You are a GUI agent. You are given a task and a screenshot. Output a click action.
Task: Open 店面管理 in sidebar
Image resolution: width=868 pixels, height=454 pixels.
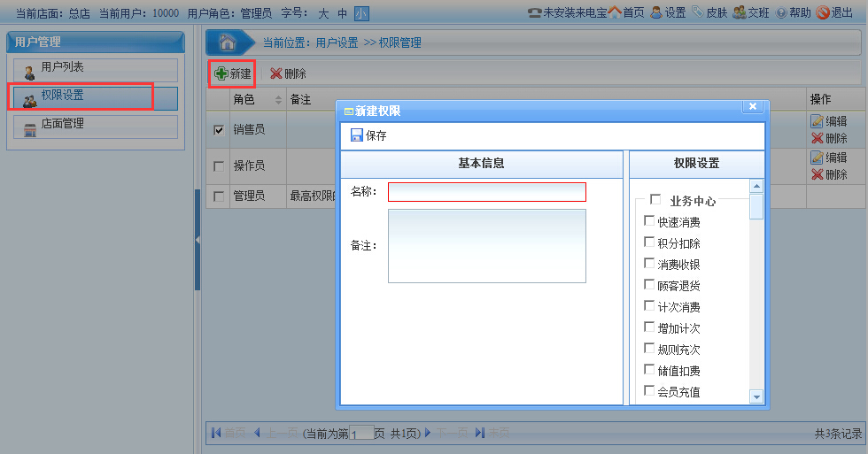click(x=96, y=127)
